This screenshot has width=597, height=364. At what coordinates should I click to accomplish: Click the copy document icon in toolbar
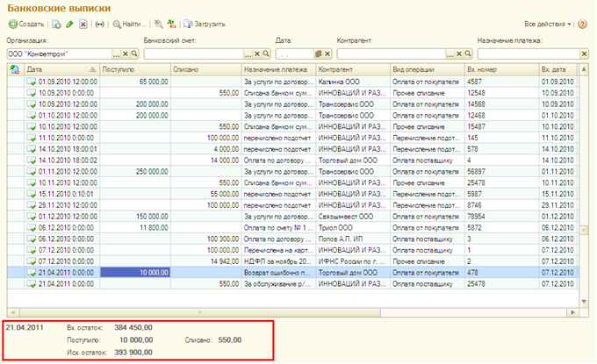(57, 24)
